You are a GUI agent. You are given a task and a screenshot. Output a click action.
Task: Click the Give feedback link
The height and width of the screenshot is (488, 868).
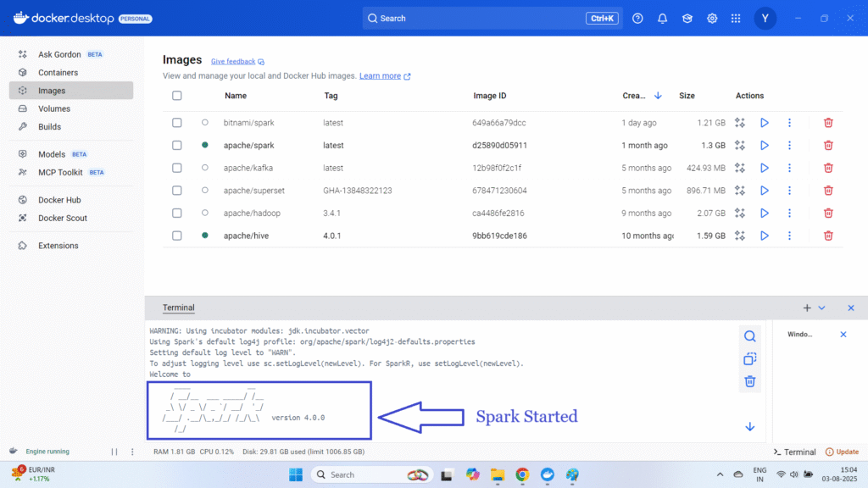click(237, 61)
